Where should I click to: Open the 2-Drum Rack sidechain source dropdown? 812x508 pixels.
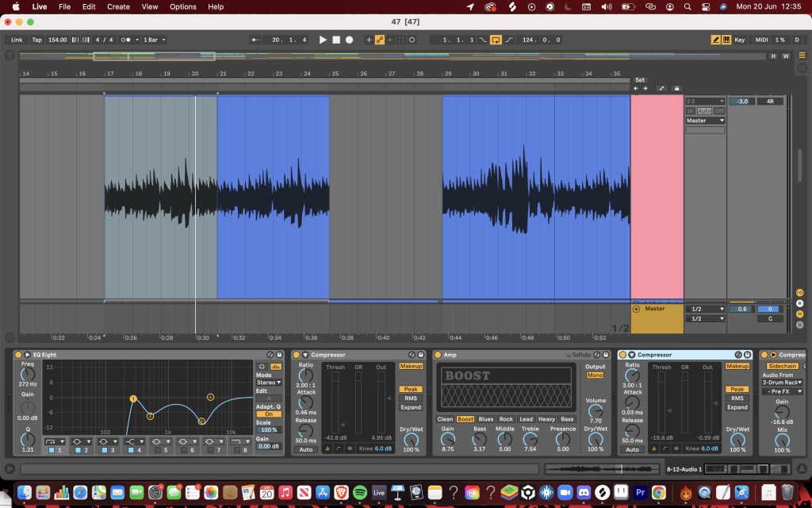tap(782, 383)
